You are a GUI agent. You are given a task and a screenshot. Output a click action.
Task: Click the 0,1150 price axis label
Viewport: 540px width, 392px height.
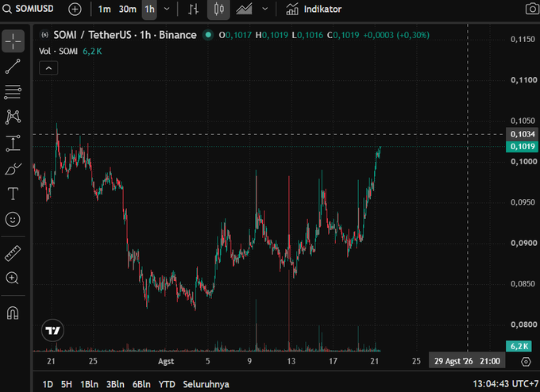tap(523, 39)
